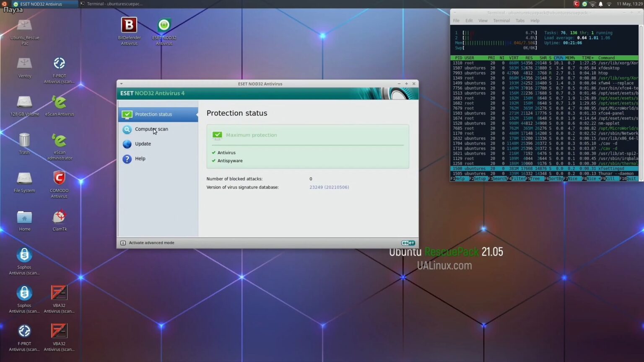The height and width of the screenshot is (362, 644).
Task: Select the xfsettingsd process row in htop
Action: [544, 168]
